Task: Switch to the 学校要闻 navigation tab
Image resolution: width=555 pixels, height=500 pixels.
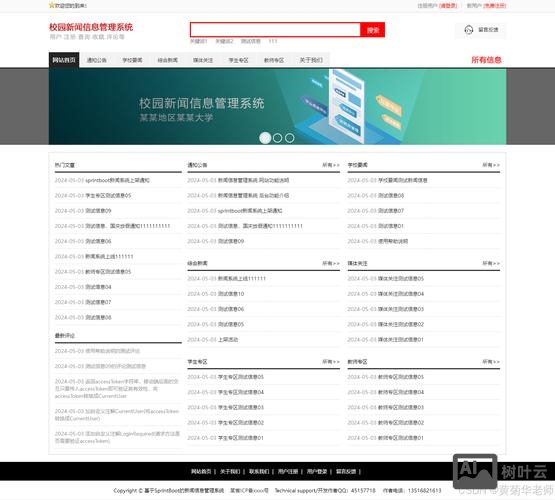Action: 132,60
